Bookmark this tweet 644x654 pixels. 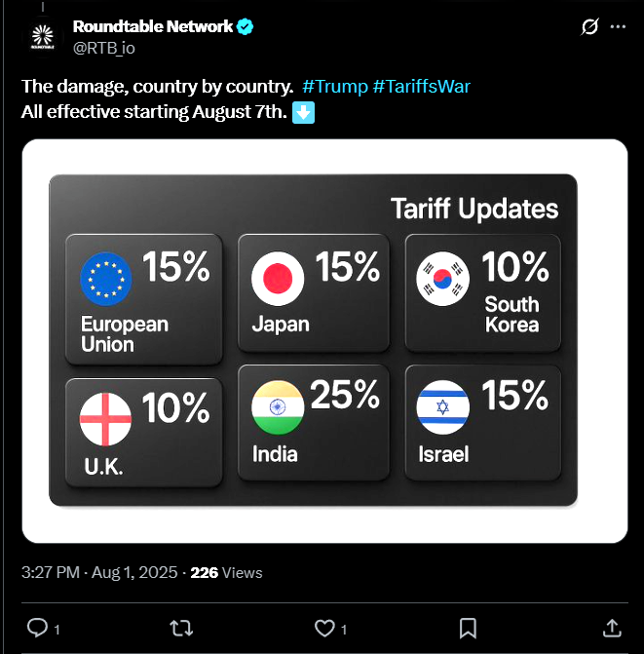(x=468, y=628)
